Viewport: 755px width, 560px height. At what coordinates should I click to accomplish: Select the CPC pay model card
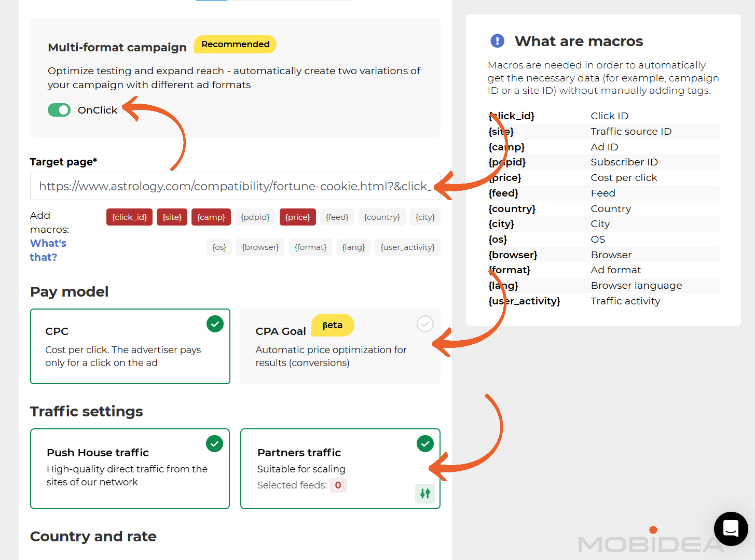tap(130, 346)
